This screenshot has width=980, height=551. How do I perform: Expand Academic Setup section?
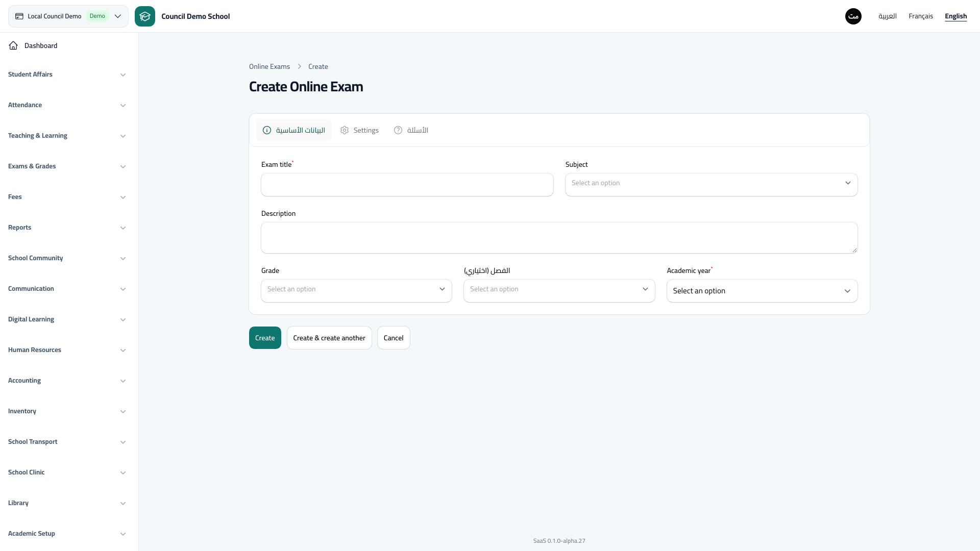click(x=67, y=534)
